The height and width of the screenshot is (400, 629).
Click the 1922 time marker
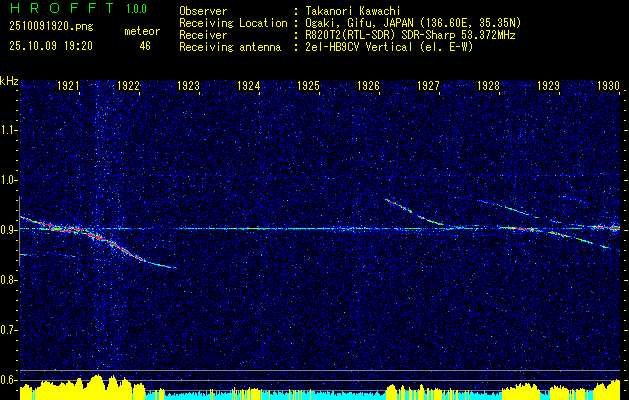(x=128, y=85)
